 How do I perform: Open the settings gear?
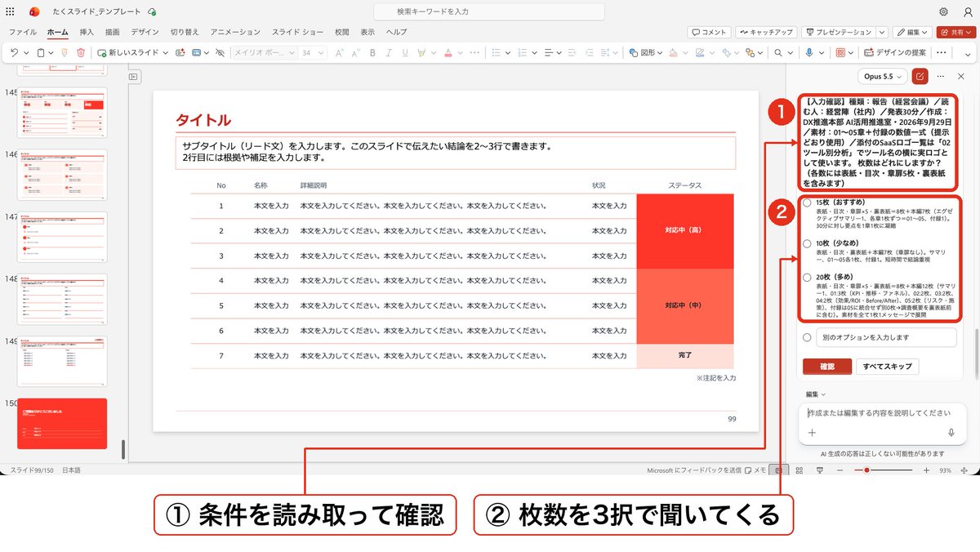(944, 11)
